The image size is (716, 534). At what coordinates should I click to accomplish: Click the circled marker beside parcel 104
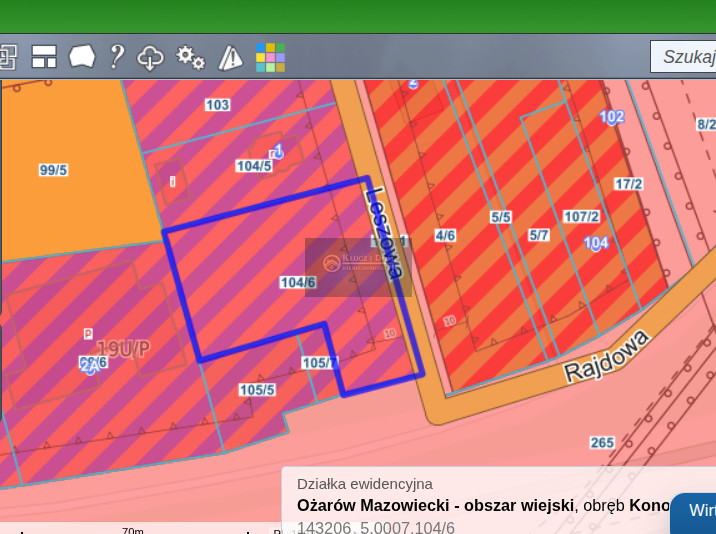tap(596, 243)
